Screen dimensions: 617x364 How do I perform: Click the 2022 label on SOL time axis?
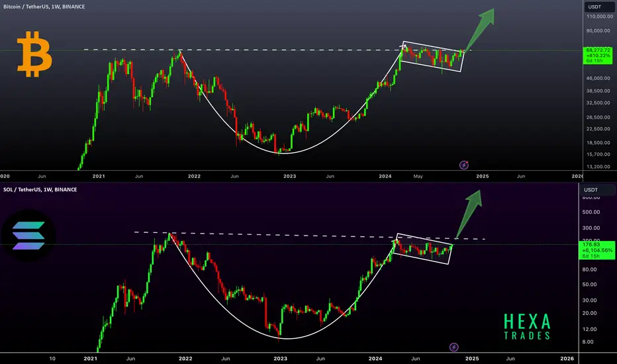pyautogui.click(x=185, y=359)
